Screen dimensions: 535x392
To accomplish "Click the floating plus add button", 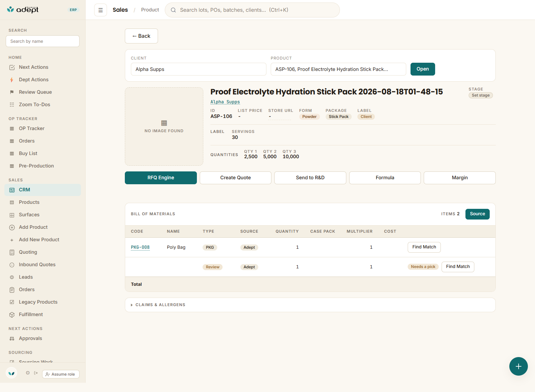I will tap(518, 366).
